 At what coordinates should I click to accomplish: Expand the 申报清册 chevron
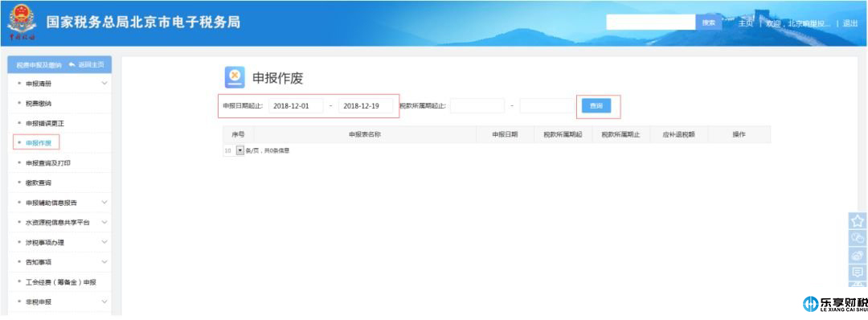click(104, 84)
